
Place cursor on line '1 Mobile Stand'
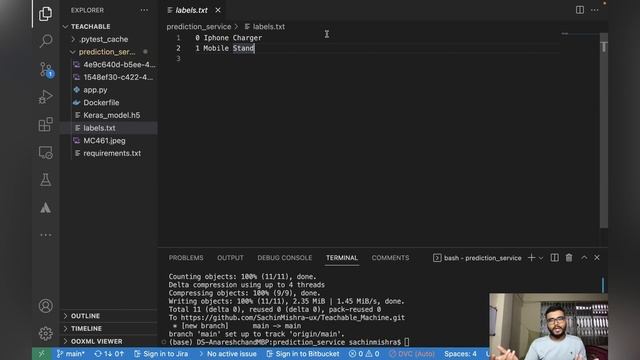(x=224, y=48)
